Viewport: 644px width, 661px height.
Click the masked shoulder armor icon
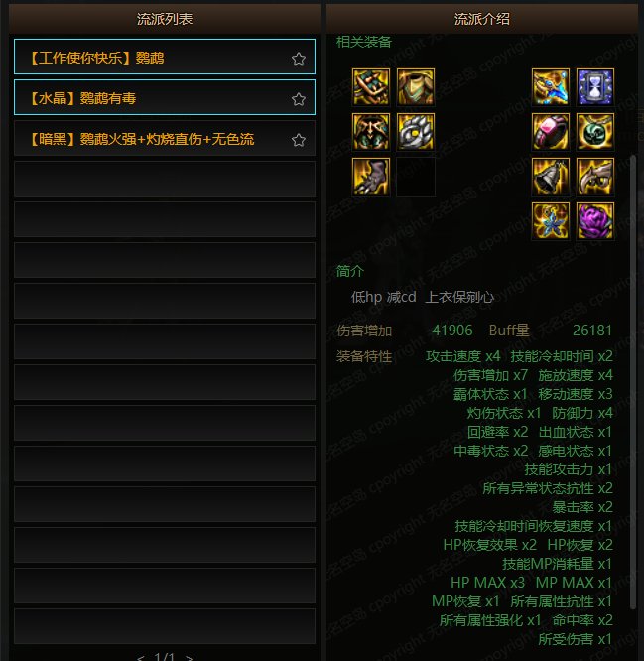(371, 132)
